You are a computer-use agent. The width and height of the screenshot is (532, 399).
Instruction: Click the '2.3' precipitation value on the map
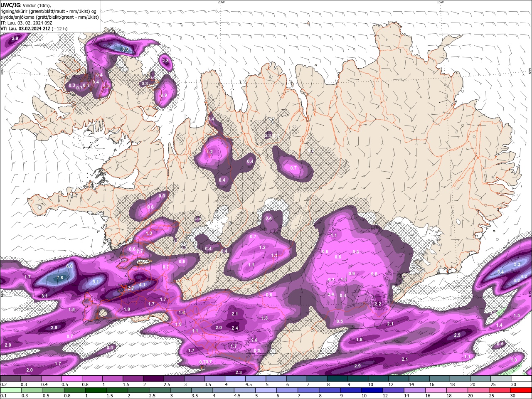click(x=239, y=372)
